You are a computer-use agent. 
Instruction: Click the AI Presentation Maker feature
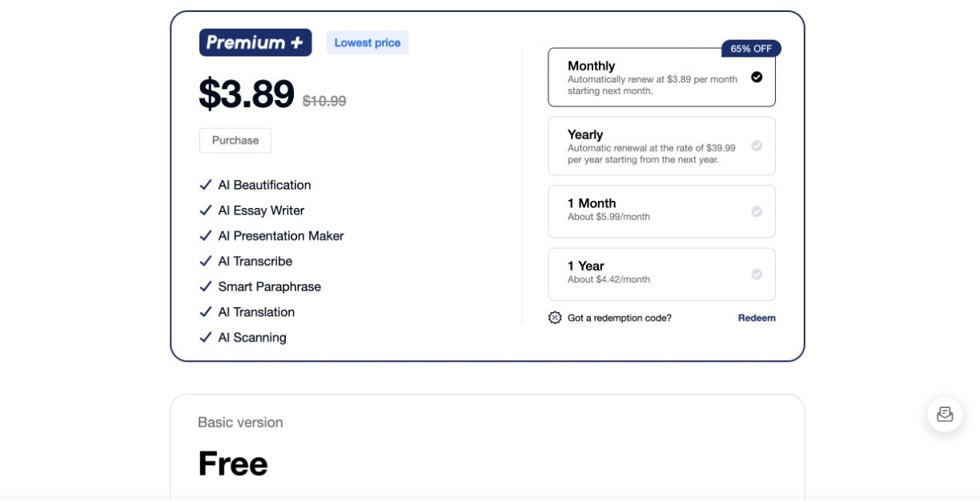click(281, 236)
